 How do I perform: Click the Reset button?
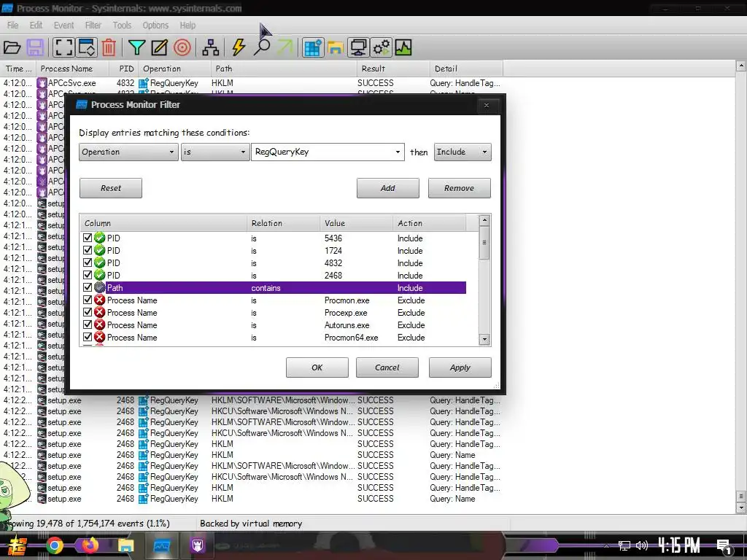pyautogui.click(x=111, y=188)
